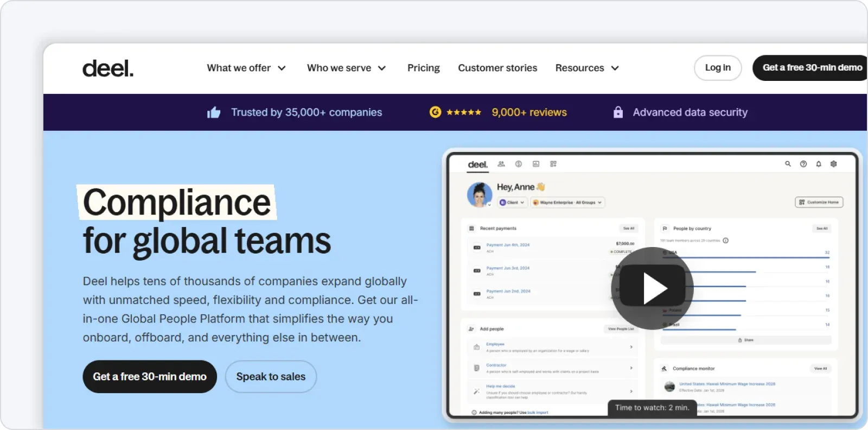Expand the Who we serve dropdown
This screenshot has width=868, height=430.
(x=346, y=68)
